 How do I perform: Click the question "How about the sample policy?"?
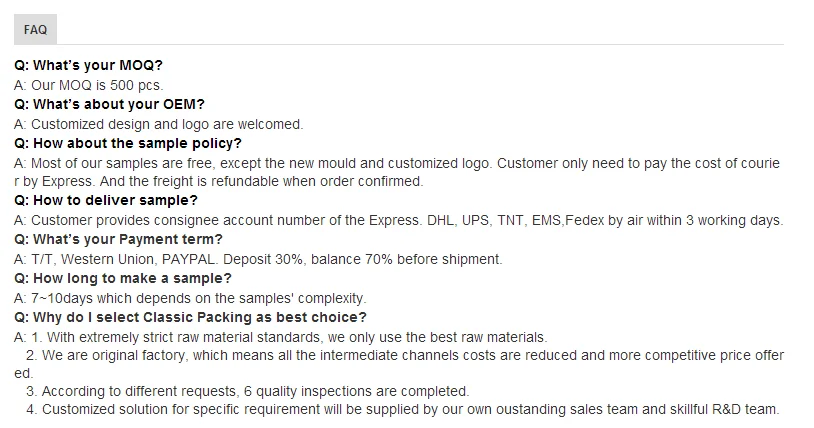tap(128, 143)
